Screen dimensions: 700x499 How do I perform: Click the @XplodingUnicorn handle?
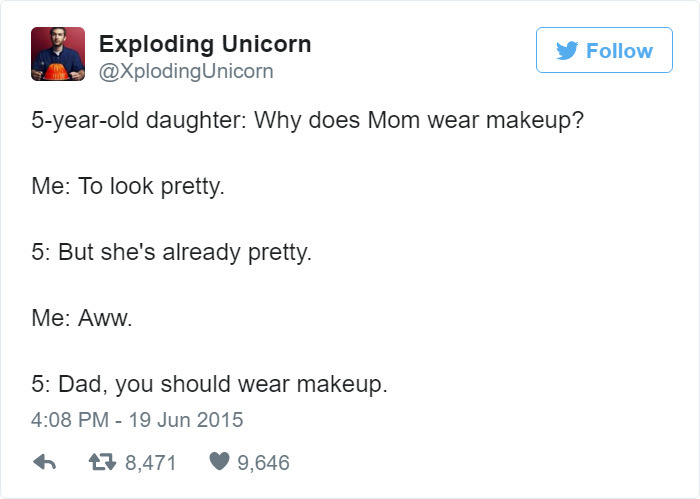pyautogui.click(x=186, y=71)
